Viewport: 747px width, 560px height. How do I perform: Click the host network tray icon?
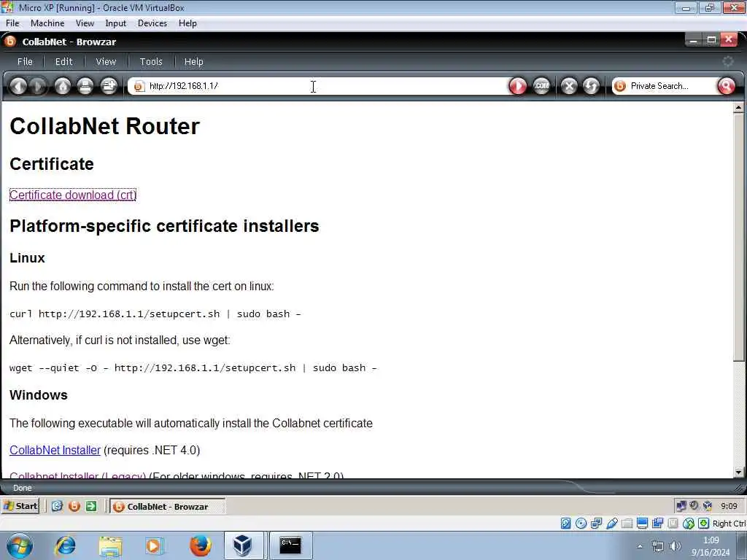(658, 546)
